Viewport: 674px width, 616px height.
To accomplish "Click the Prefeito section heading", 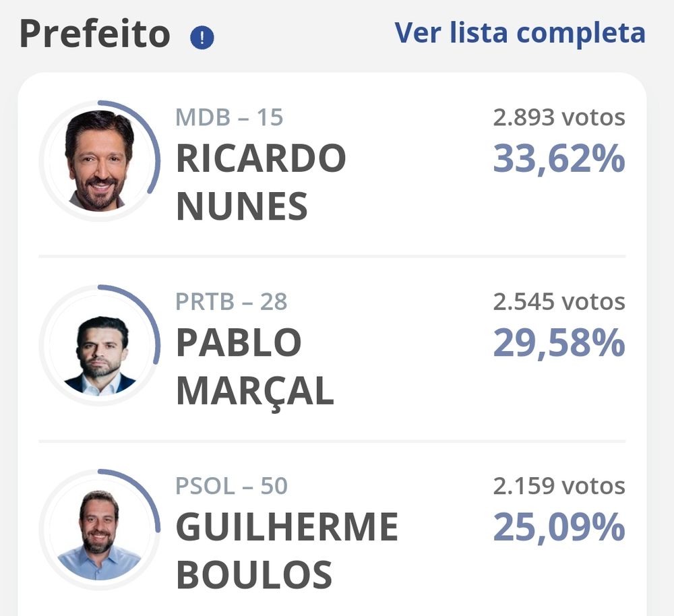I will (94, 34).
